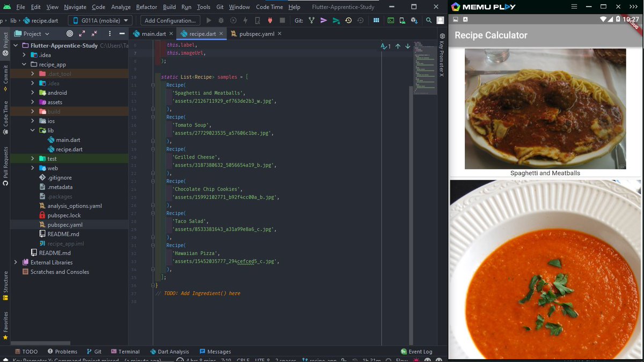Open the File menu
Screen dimensions: 644x362
[20, 7]
